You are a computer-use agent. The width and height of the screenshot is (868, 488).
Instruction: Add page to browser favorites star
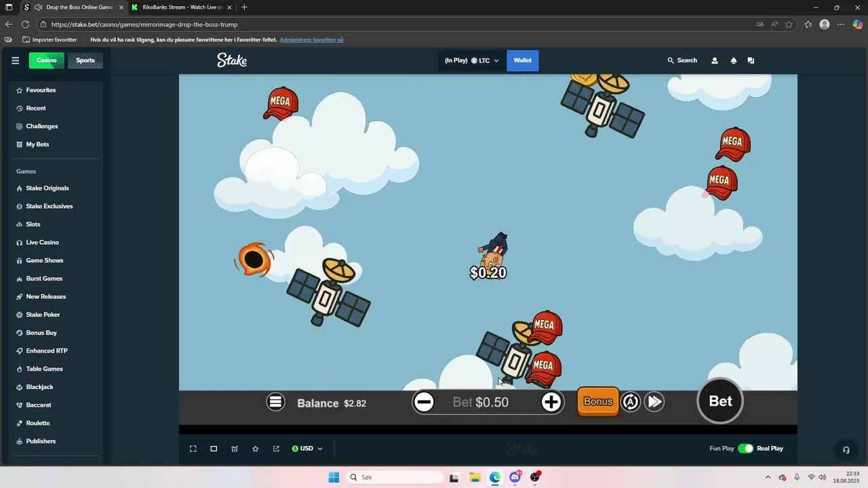(x=789, y=24)
